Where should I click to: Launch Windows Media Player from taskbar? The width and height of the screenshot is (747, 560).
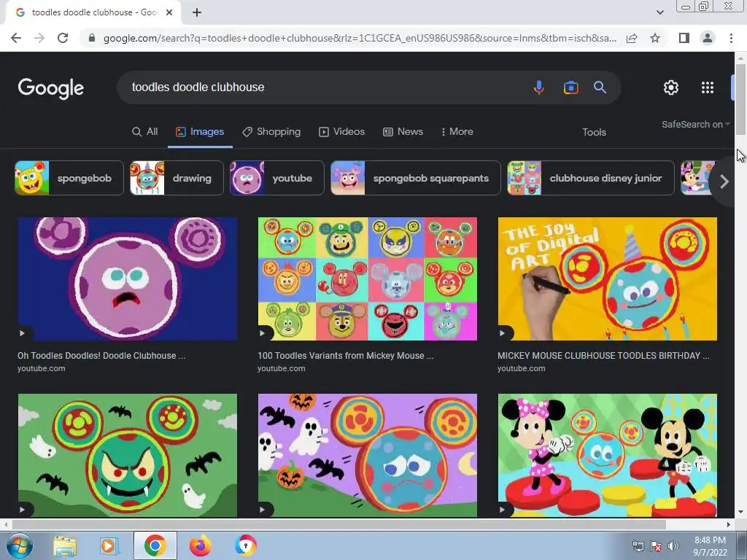[x=109, y=545]
